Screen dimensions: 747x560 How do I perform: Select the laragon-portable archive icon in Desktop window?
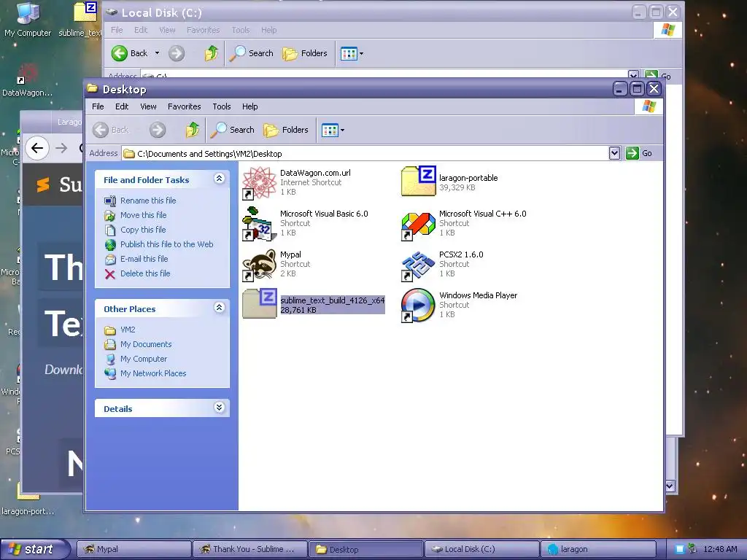(x=418, y=182)
